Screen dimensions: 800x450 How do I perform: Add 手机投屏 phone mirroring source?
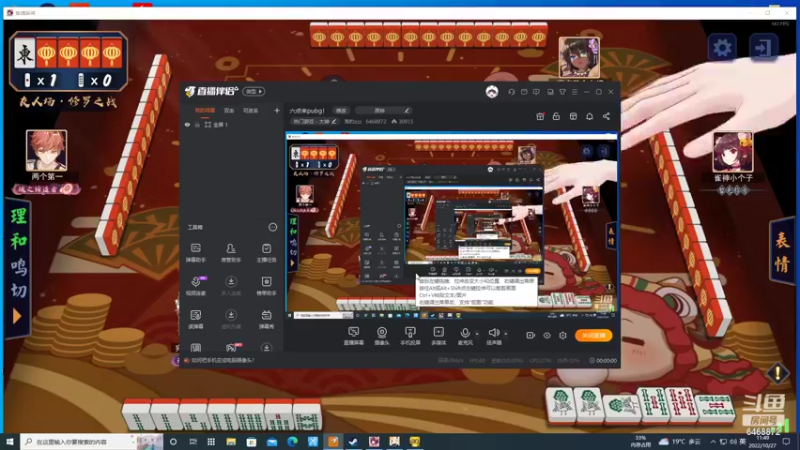[410, 336]
